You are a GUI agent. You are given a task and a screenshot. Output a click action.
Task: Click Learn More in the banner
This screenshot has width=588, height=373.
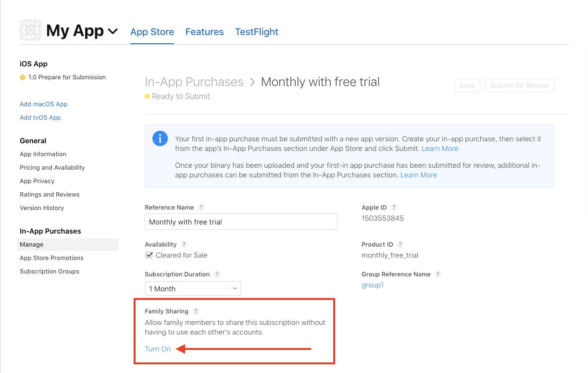pyautogui.click(x=439, y=149)
